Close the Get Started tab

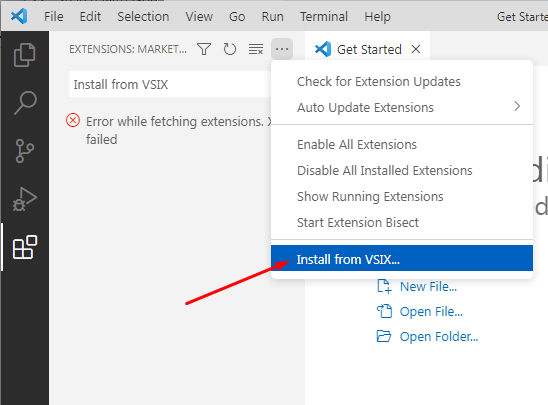(416, 49)
